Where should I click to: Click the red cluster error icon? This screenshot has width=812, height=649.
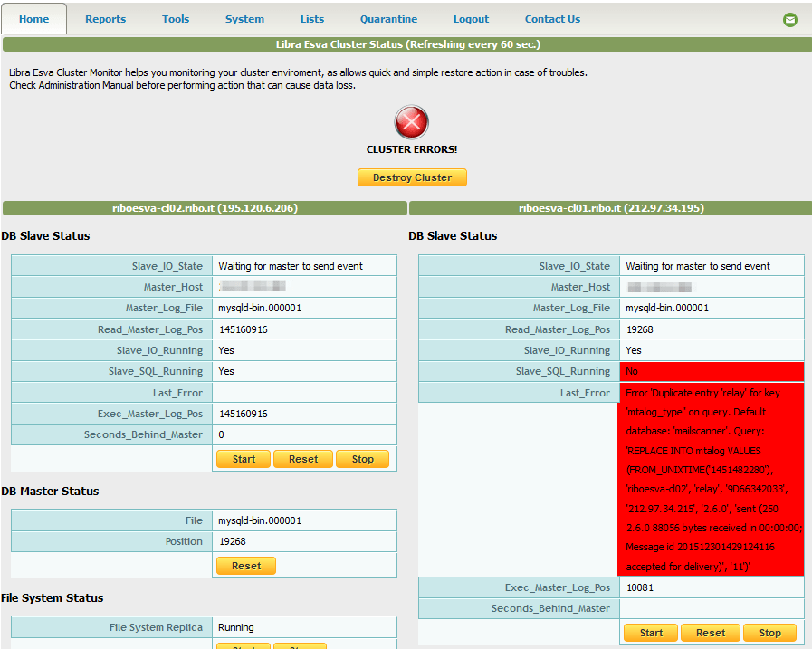[x=412, y=122]
